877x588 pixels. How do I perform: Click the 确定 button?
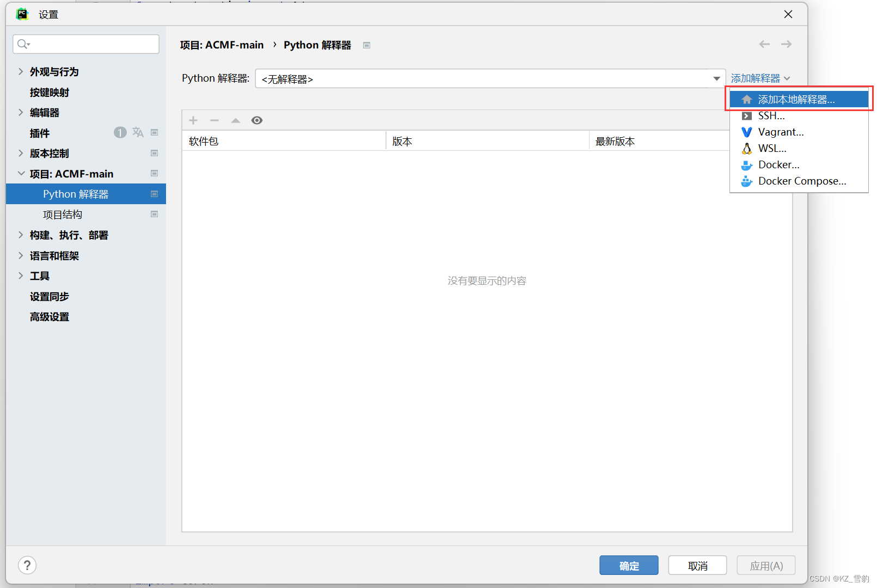pos(629,565)
